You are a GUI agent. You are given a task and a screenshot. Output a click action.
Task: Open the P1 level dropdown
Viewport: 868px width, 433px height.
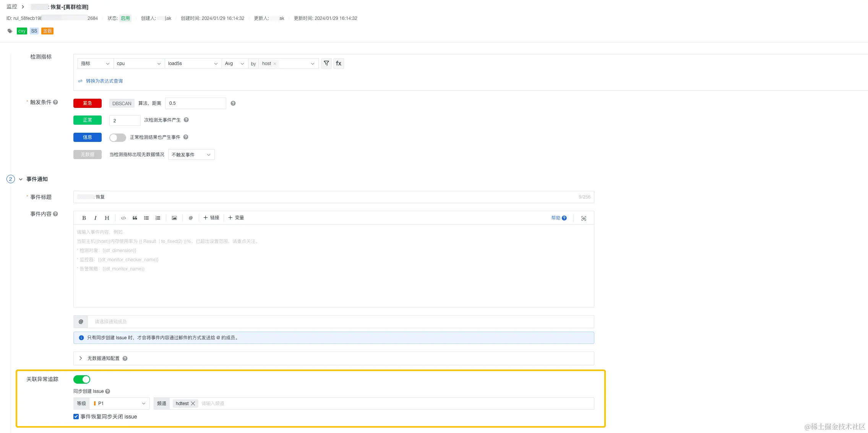(x=120, y=404)
